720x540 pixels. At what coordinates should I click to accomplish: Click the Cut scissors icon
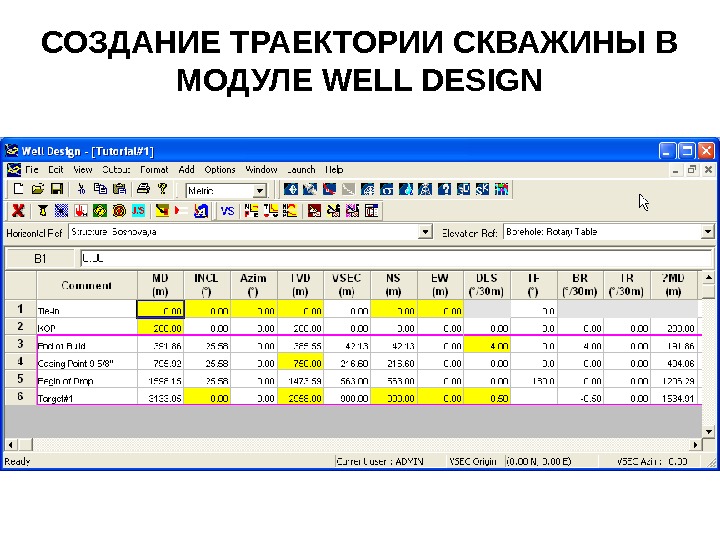pyautogui.click(x=81, y=189)
